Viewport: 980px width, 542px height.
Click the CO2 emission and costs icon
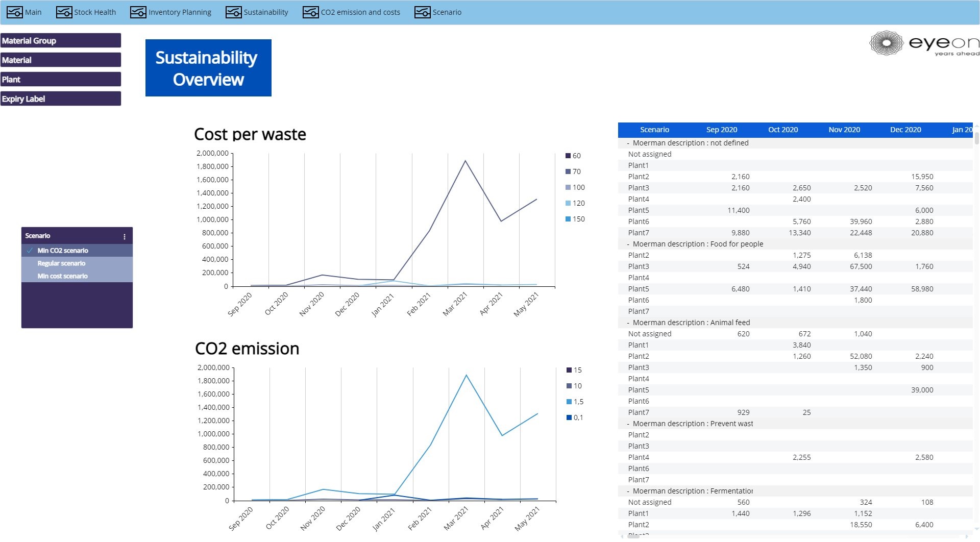click(x=310, y=12)
